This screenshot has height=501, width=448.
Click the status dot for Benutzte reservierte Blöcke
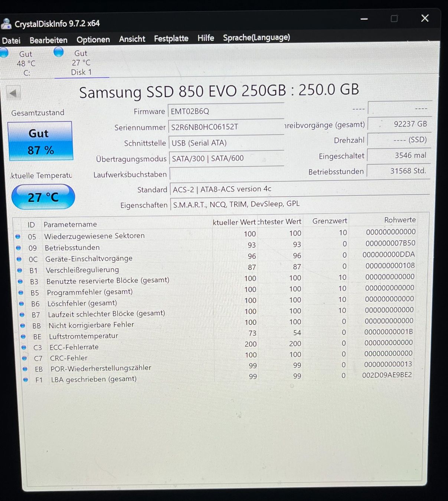[x=20, y=281]
